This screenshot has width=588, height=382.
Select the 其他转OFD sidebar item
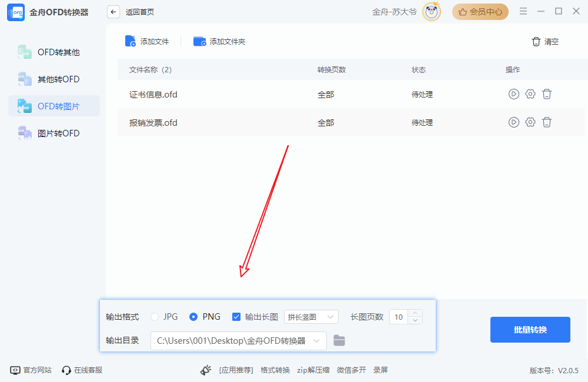(x=54, y=79)
